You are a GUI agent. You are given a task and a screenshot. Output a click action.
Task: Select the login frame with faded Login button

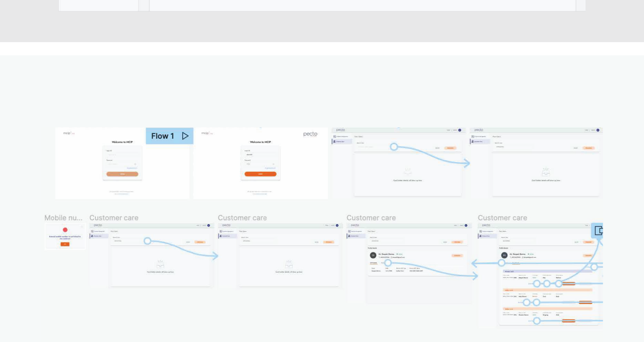click(122, 163)
